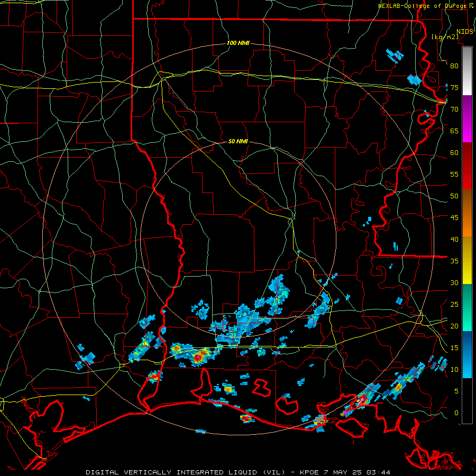476x476 pixels.
Task: Click the 20 value on the color scale
Action: [454, 326]
